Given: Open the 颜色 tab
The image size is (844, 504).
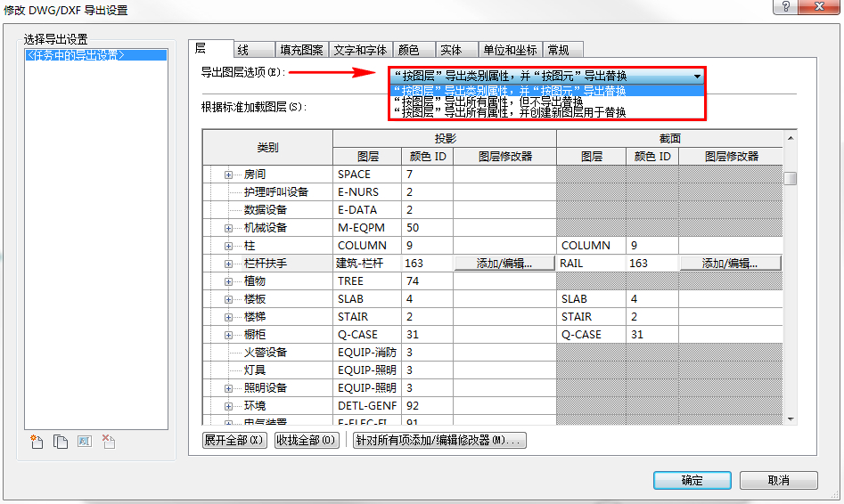Looking at the screenshot, I should pyautogui.click(x=414, y=50).
